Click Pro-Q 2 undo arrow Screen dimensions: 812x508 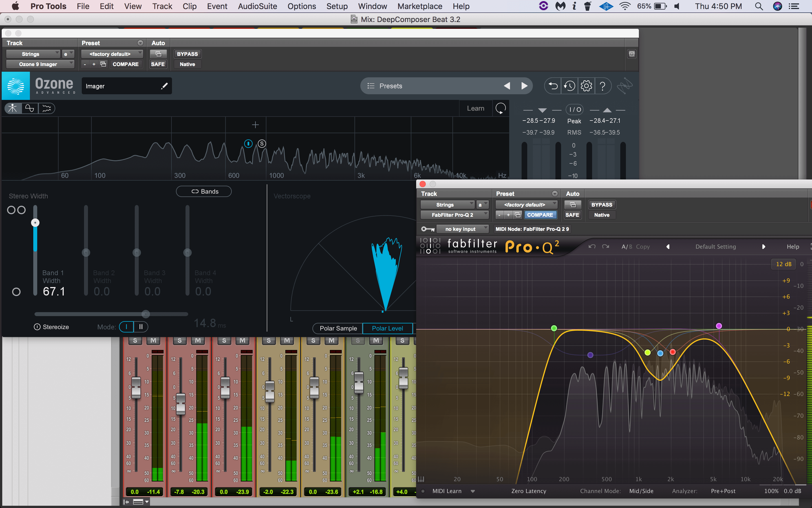click(592, 247)
